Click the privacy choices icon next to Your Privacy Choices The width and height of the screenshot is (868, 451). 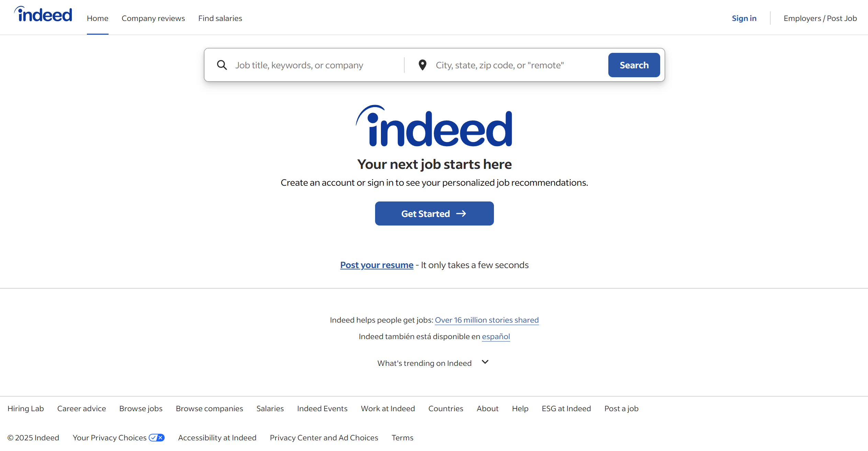pos(157,437)
